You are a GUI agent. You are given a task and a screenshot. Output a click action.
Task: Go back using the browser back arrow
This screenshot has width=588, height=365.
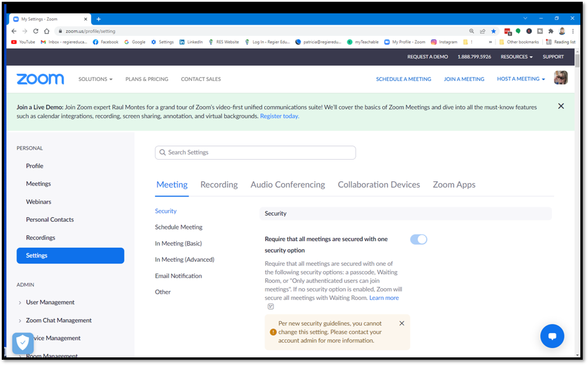click(14, 31)
